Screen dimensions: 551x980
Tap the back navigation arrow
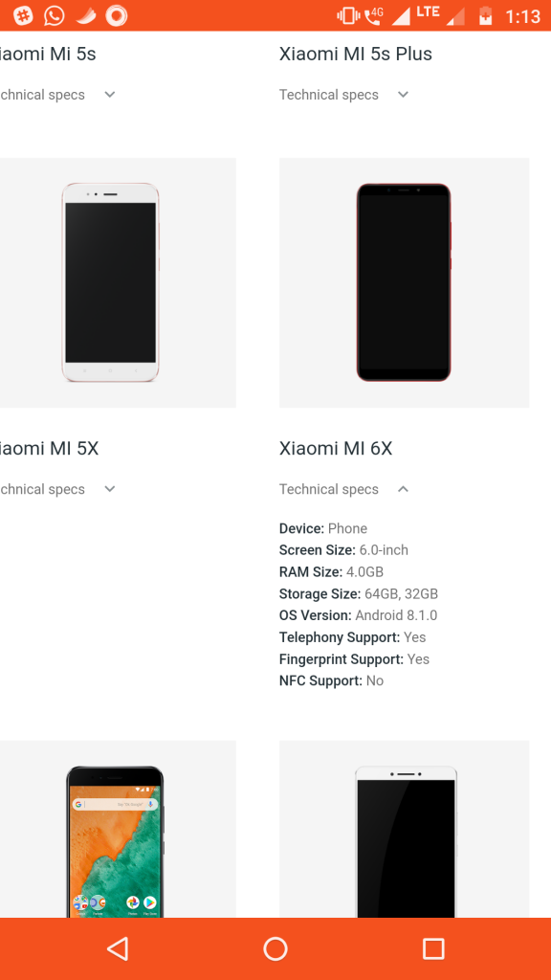click(119, 948)
